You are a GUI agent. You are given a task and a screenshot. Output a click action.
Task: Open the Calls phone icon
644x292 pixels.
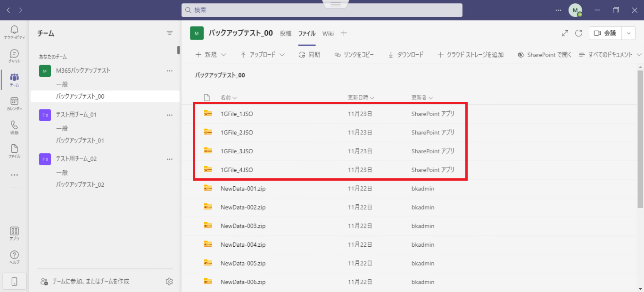pyautogui.click(x=14, y=127)
